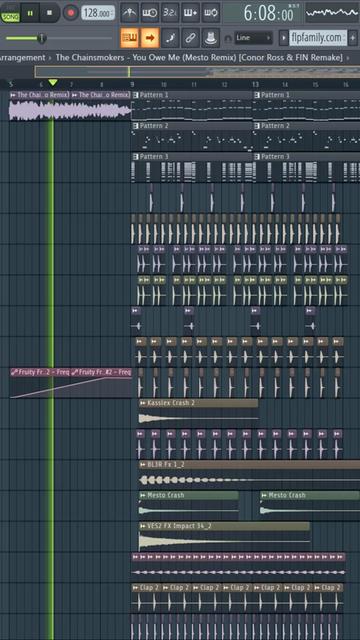The width and height of the screenshot is (360, 640).
Task: Jump to bar 13 on the ruler
Action: 255,84
